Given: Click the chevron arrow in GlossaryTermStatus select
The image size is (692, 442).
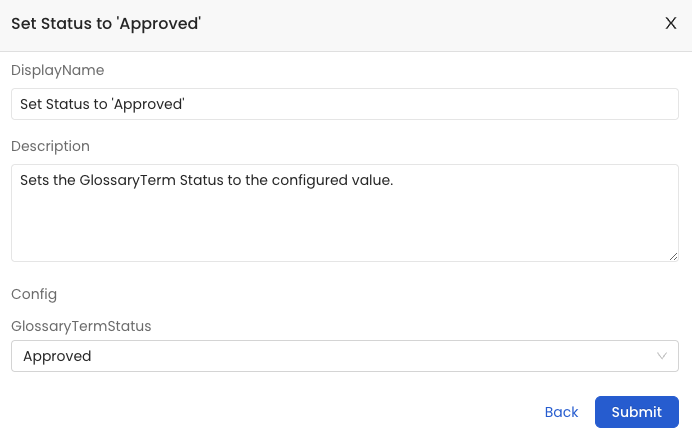Looking at the screenshot, I should [x=662, y=356].
